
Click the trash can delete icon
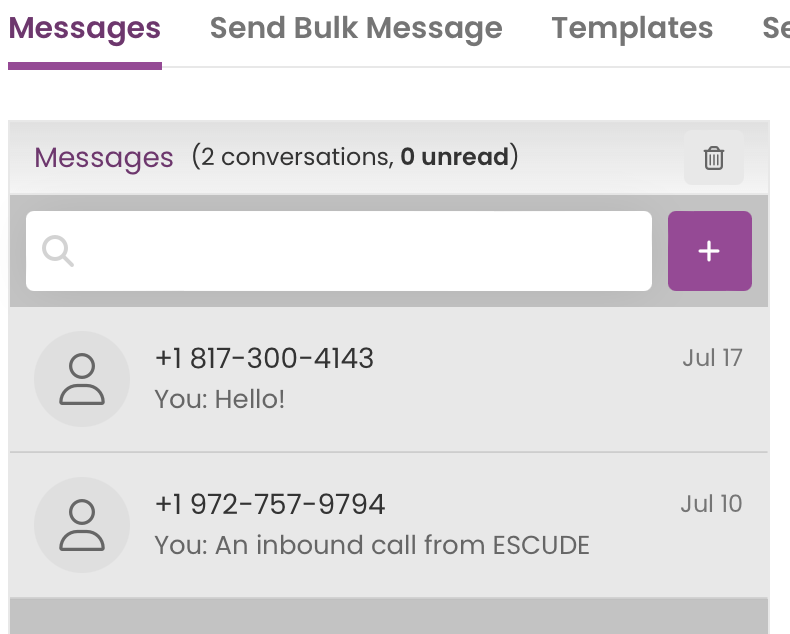point(713,158)
